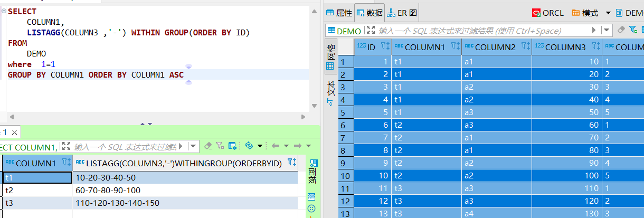Screen dimensions: 644x218
Task: Click the COLUMN3 cell with value 60
Action: pos(566,125)
